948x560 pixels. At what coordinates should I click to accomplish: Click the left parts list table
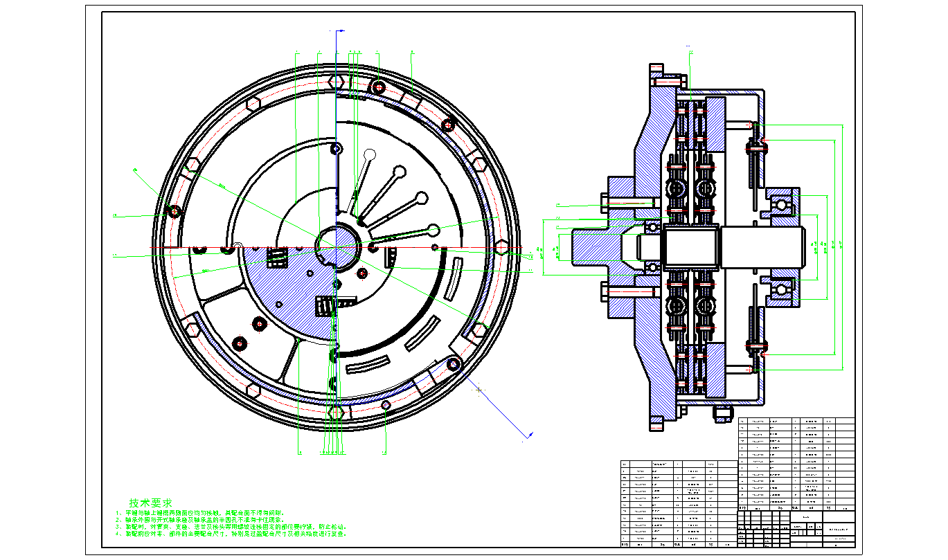click(x=677, y=503)
